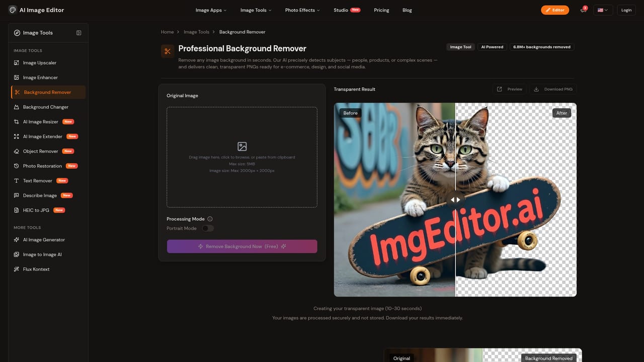644x362 pixels.
Task: Click the Flux Kontext wand icon
Action: (x=17, y=269)
